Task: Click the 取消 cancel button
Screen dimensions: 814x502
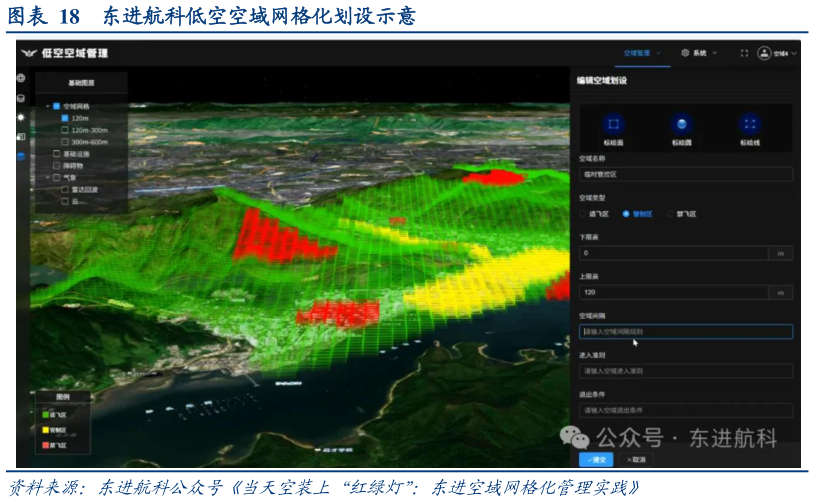Action: pos(636,459)
